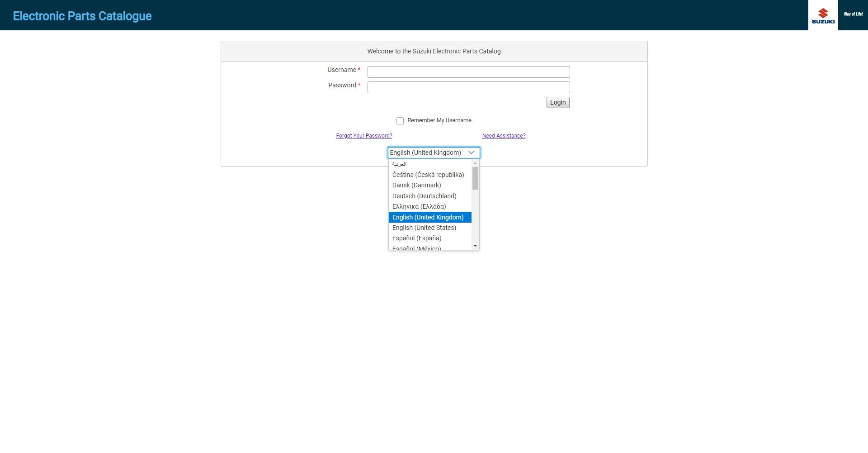868x453 pixels.
Task: Choose Dansk (Danmark) language
Action: pos(416,185)
